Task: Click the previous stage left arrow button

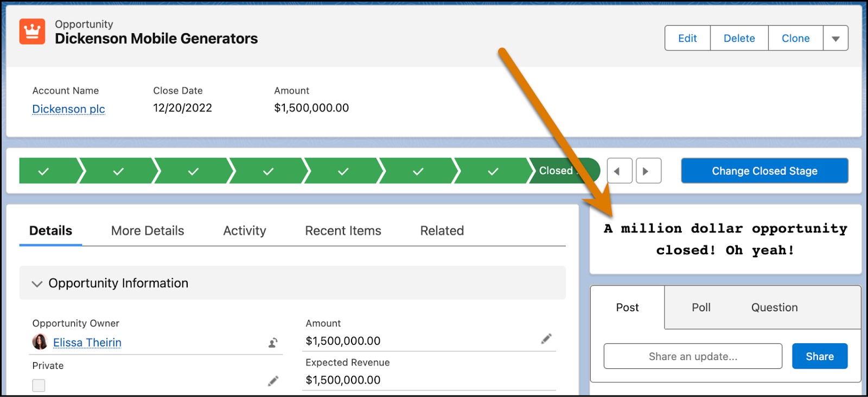Action: coord(620,171)
